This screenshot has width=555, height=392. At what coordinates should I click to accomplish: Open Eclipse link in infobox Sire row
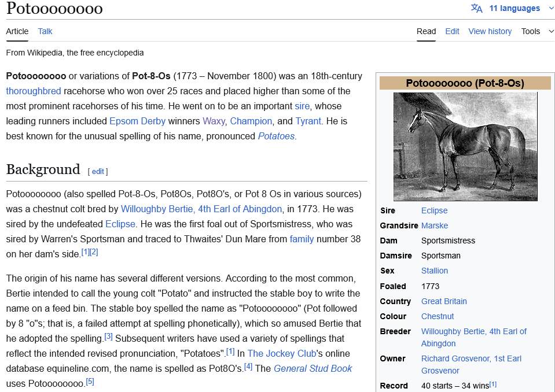434,210
